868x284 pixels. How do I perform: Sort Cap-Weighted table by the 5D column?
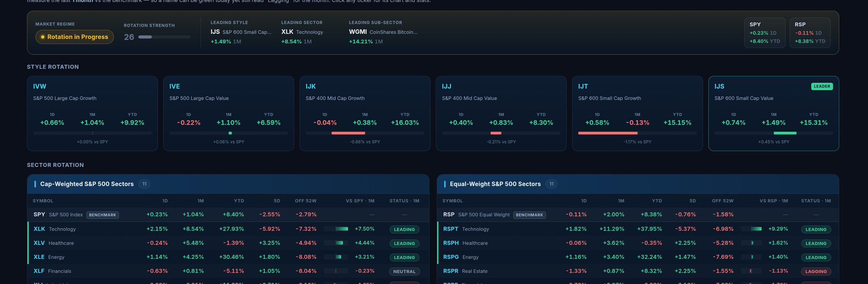[277, 201]
